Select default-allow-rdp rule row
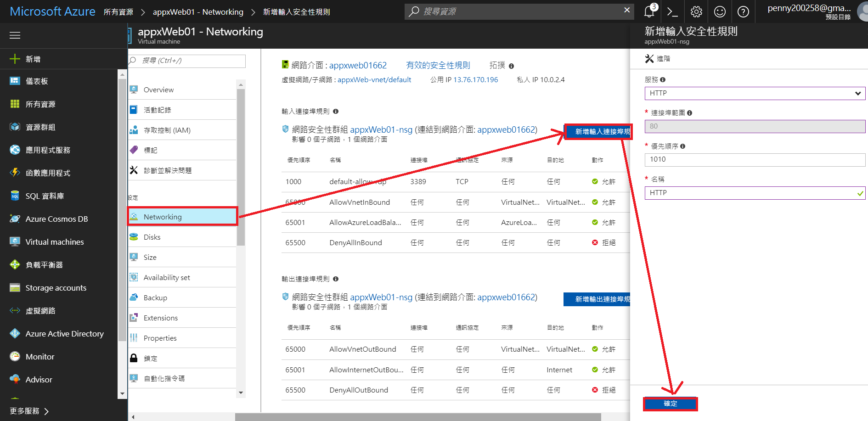Viewport: 868px width, 421px height. (x=456, y=182)
